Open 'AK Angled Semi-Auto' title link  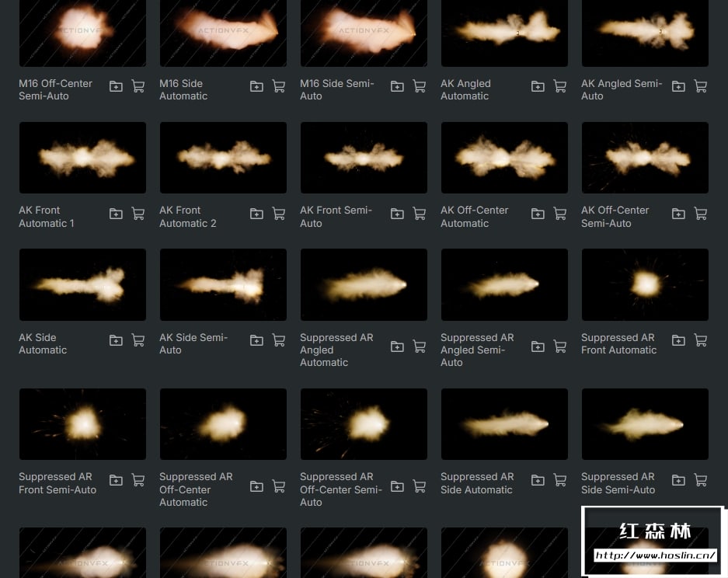pos(622,89)
